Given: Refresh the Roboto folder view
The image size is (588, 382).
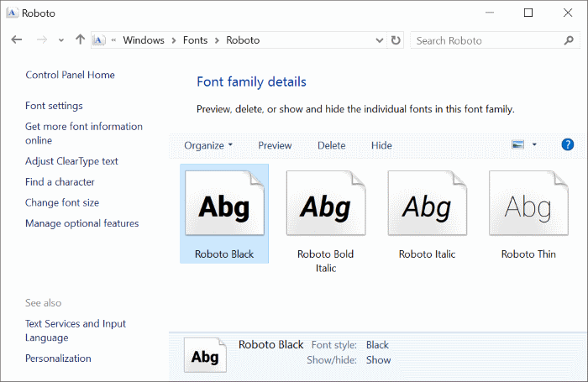Looking at the screenshot, I should (396, 40).
